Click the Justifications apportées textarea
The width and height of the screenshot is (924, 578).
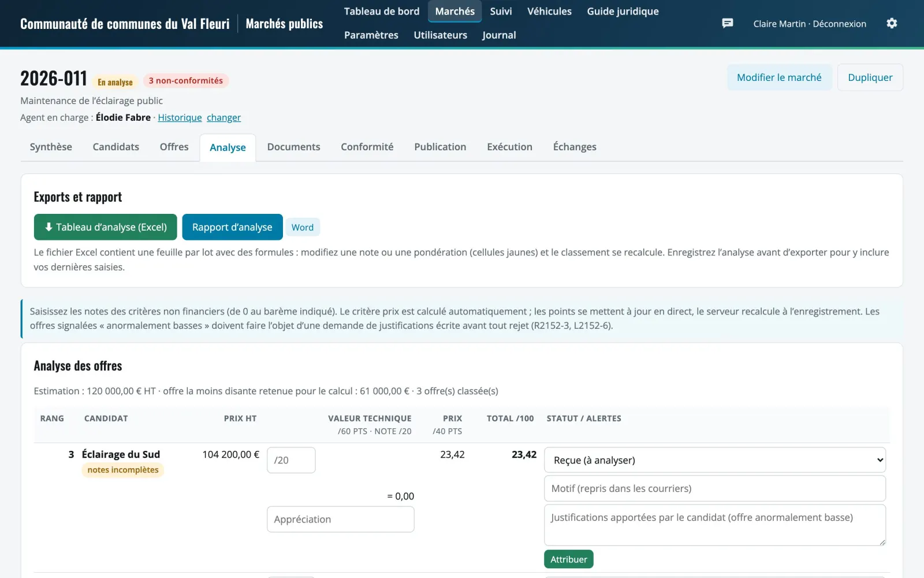[x=715, y=525]
